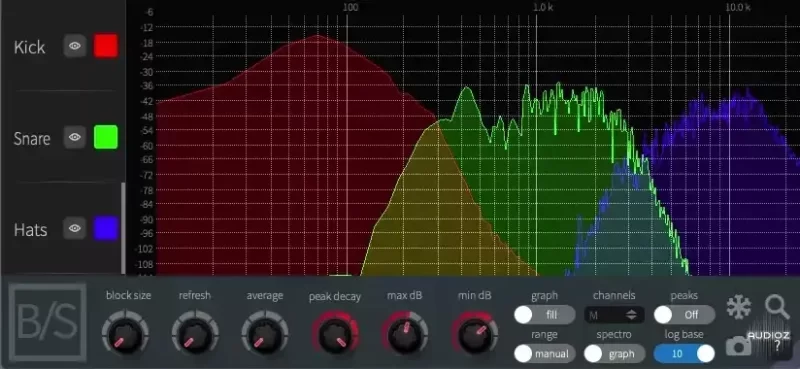Click the 'peak decay' label

[335, 297]
